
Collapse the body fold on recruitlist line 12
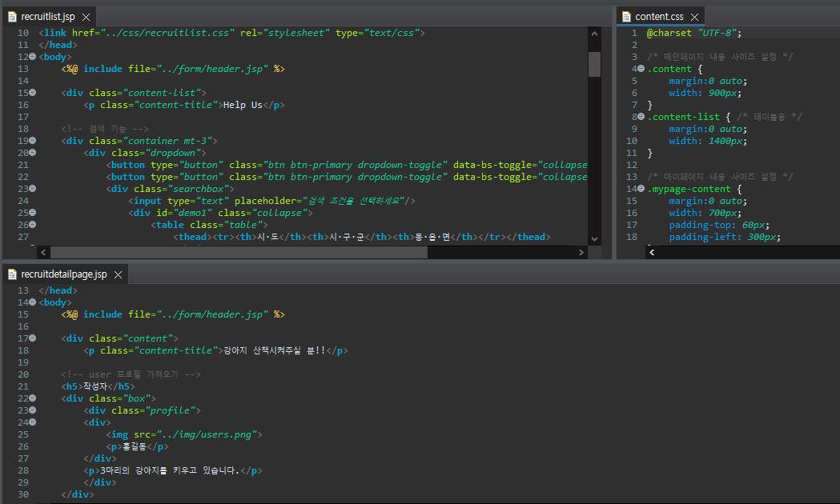[33, 56]
